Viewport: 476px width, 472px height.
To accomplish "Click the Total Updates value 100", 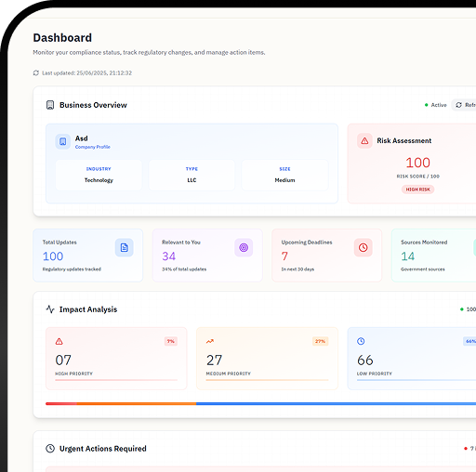I will tap(53, 256).
